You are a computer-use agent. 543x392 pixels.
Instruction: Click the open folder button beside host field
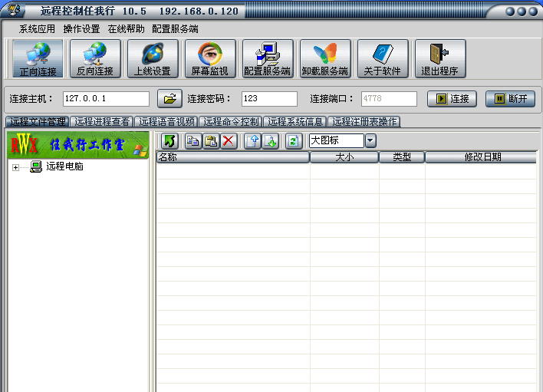pos(169,99)
